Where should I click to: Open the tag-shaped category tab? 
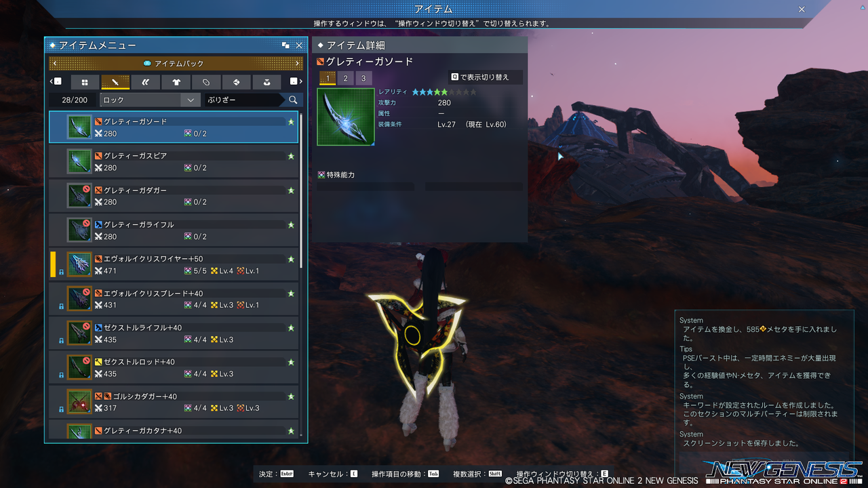tap(206, 82)
